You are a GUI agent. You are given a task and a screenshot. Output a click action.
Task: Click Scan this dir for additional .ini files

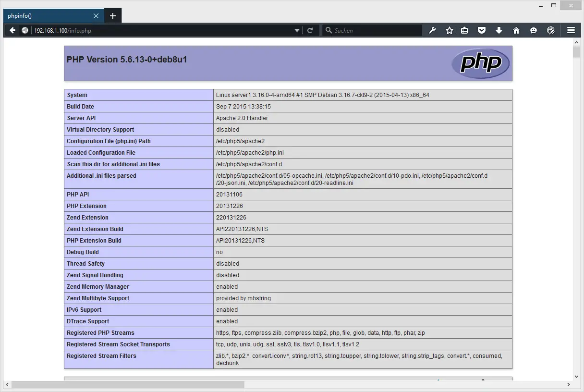113,164
